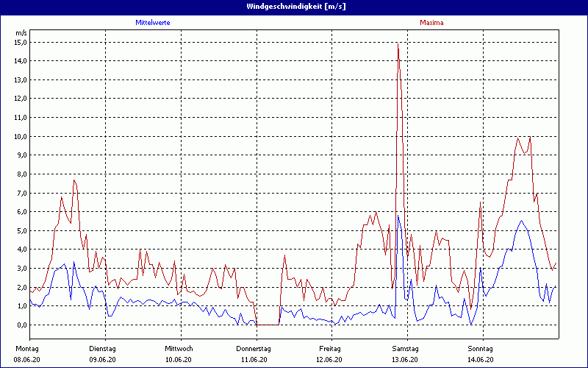Select the Freitag 12.06.20 axis label
588x368 pixels.
tap(329, 353)
